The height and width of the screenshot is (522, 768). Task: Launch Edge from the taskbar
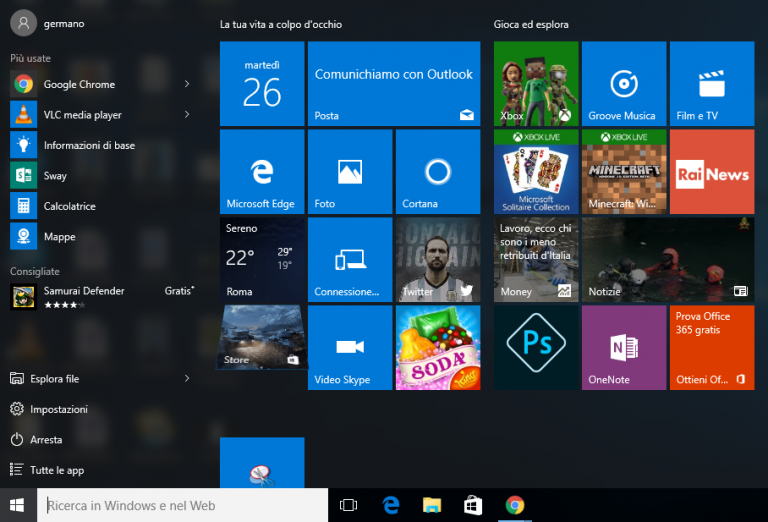pyautogui.click(x=390, y=505)
